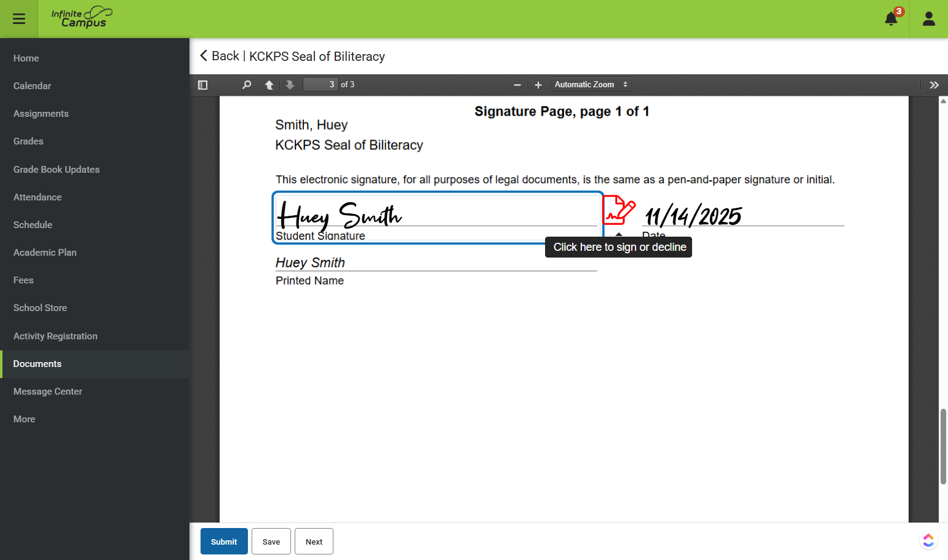This screenshot has width=948, height=560.
Task: Open the Automatic Zoom dropdown
Action: click(591, 85)
